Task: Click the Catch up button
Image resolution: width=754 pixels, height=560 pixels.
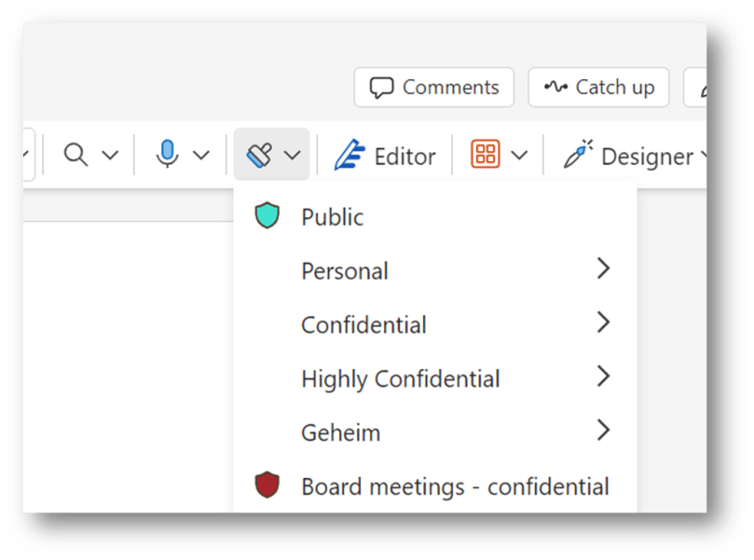Action: 598,87
